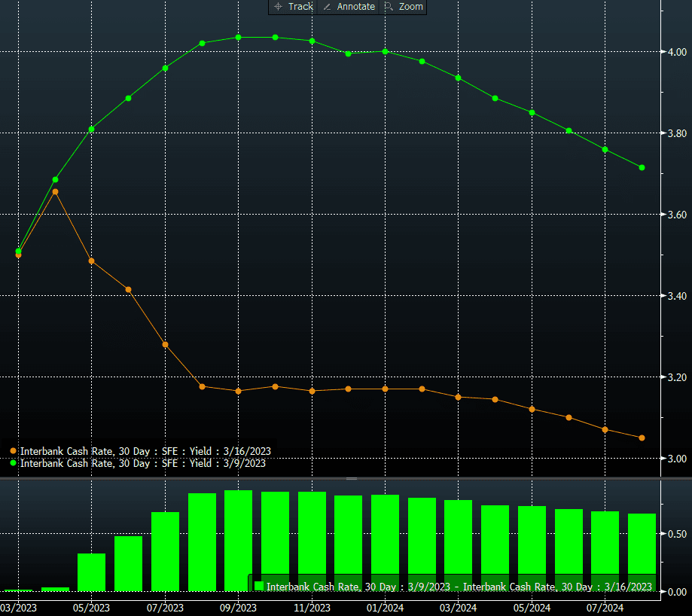Click the Annotate pencil icon
692x616 pixels.
pos(327,7)
